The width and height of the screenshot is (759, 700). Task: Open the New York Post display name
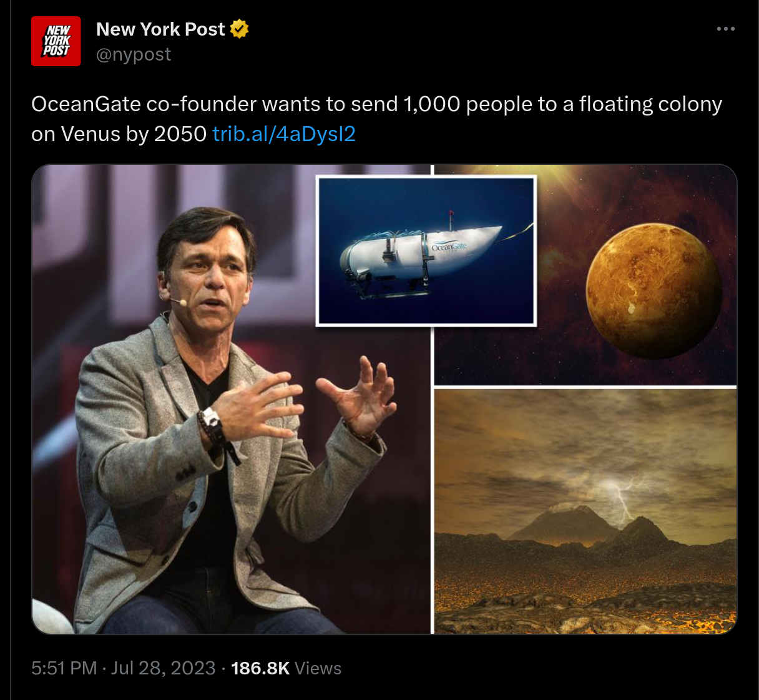160,29
